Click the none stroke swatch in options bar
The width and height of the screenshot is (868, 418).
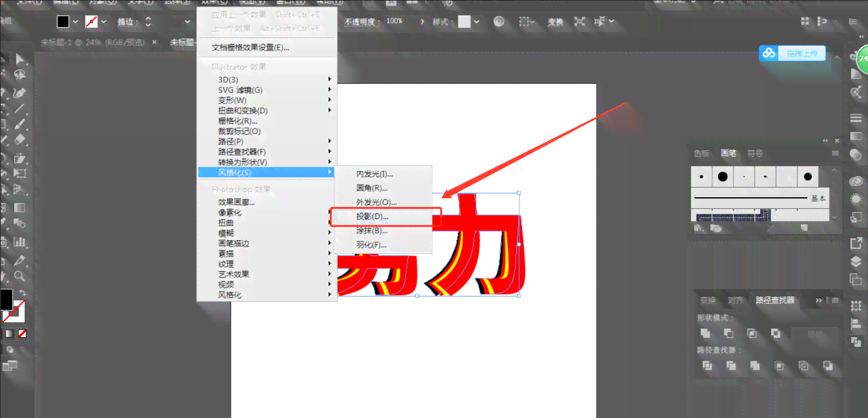pos(91,22)
